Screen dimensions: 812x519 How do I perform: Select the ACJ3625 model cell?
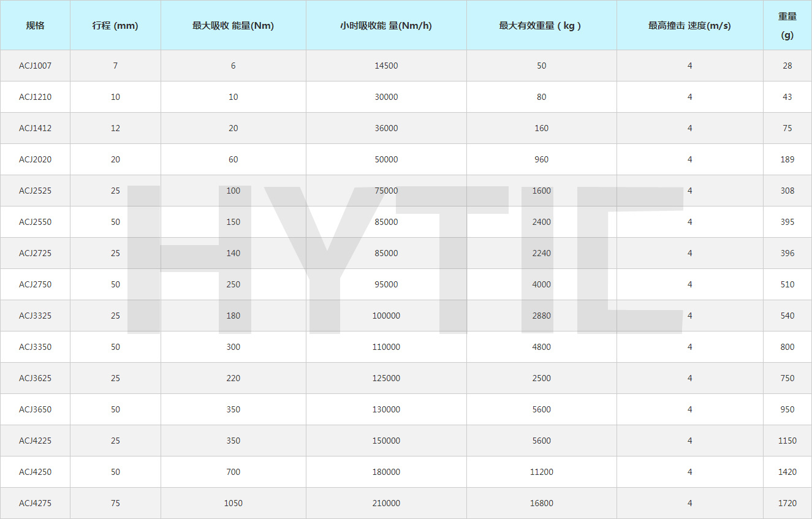tap(35, 378)
